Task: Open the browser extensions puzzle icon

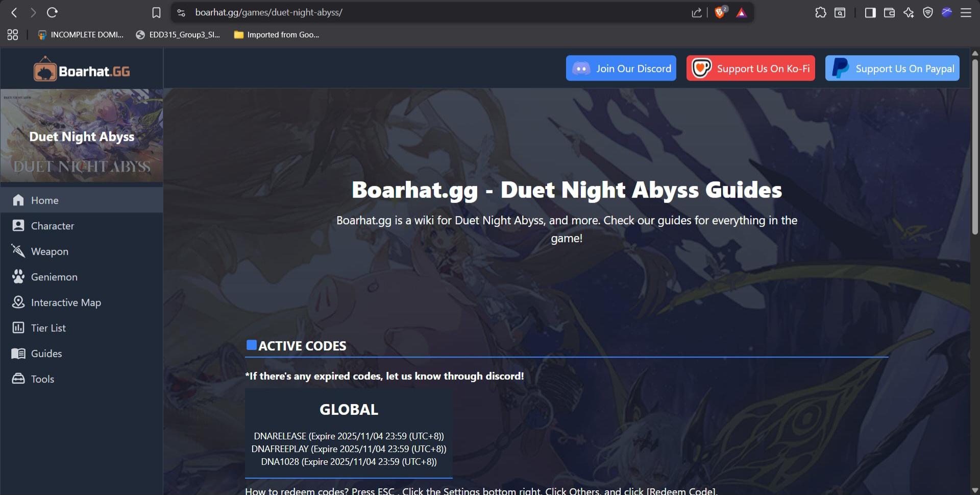Action: (820, 13)
